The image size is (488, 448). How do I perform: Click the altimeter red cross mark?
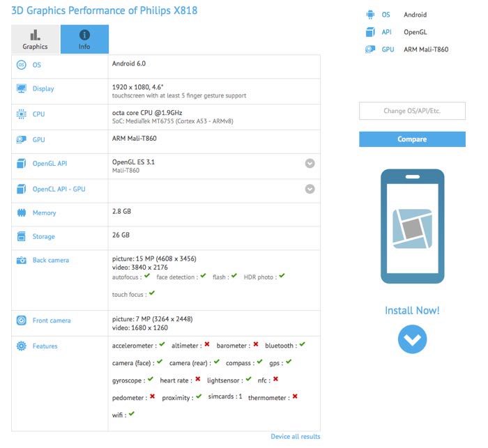207,344
